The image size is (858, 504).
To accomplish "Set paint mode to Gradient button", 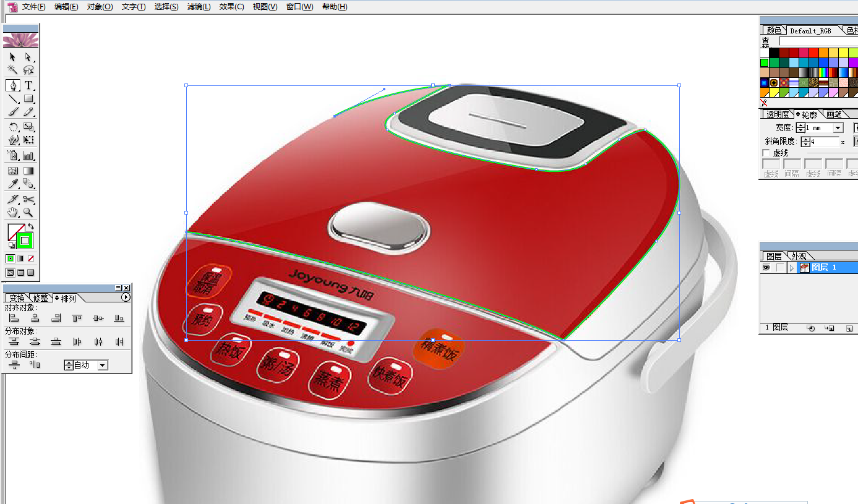I will pyautogui.click(x=20, y=258).
